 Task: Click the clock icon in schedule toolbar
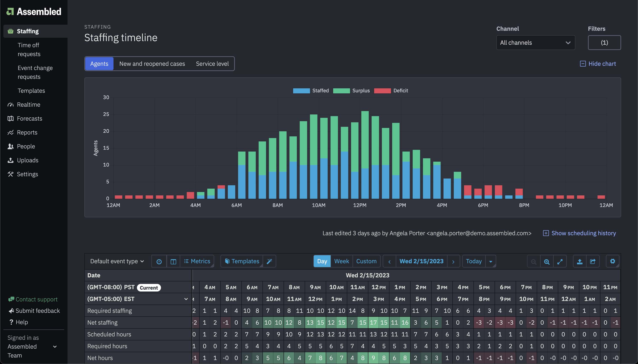159,262
